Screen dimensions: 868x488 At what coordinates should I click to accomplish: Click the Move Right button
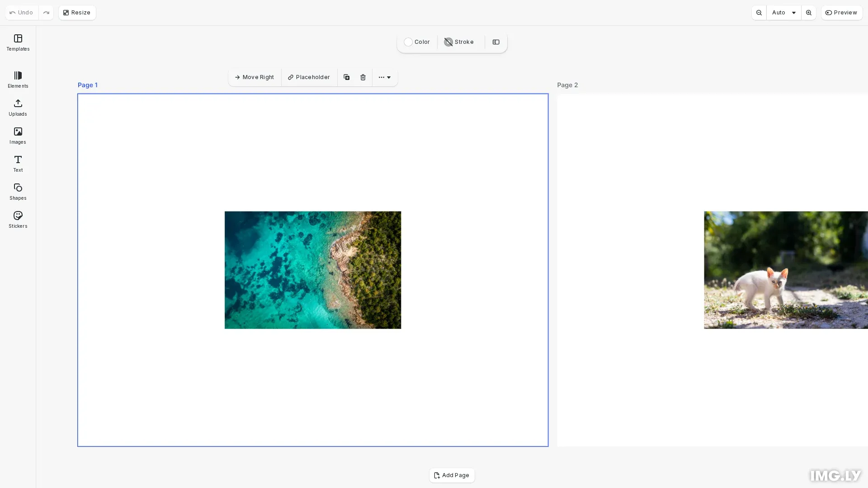point(255,77)
